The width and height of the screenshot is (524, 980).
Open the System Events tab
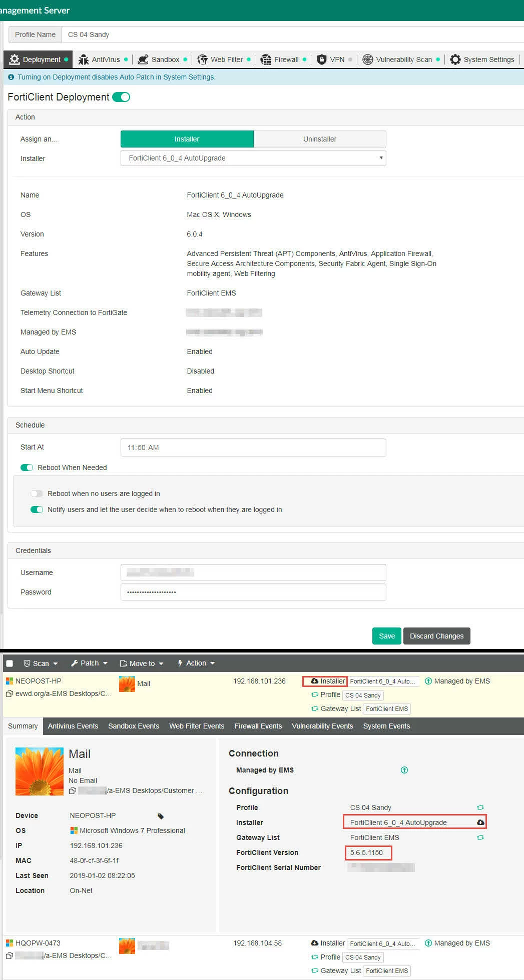pos(387,726)
